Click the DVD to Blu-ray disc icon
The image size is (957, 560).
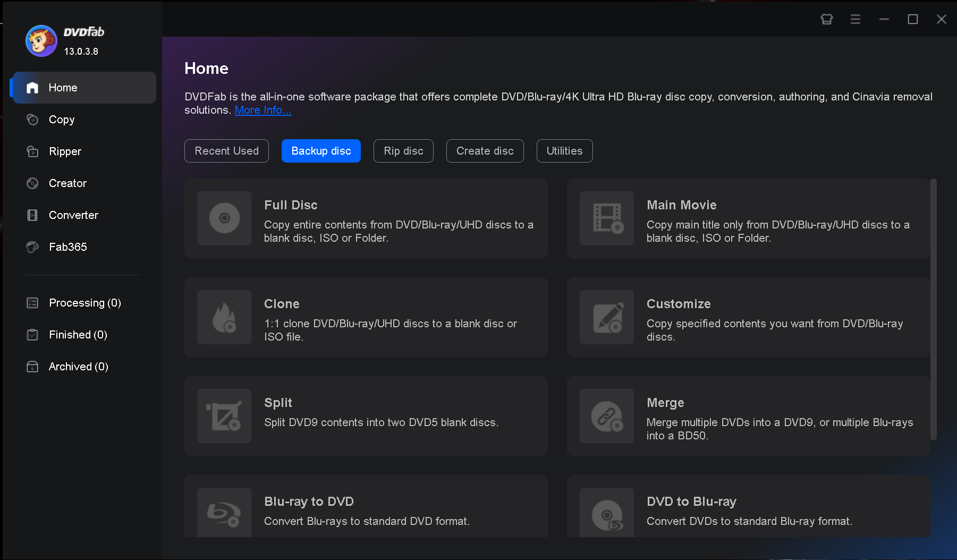pos(607,513)
